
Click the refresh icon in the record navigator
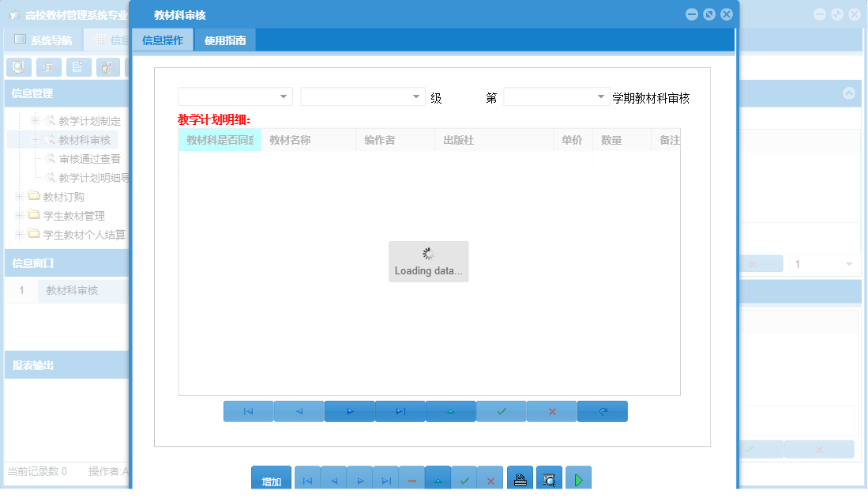603,411
